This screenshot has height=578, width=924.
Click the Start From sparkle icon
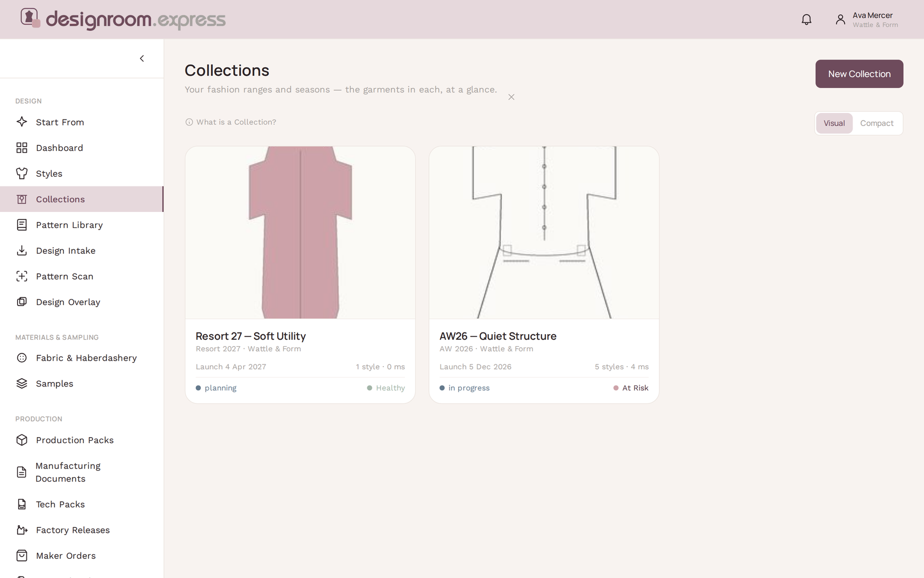click(x=22, y=122)
